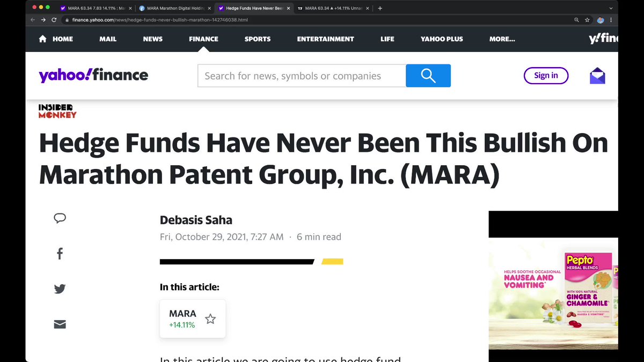The image size is (644, 362).
Task: Open a new tab with the plus button
Action: pyautogui.click(x=380, y=8)
